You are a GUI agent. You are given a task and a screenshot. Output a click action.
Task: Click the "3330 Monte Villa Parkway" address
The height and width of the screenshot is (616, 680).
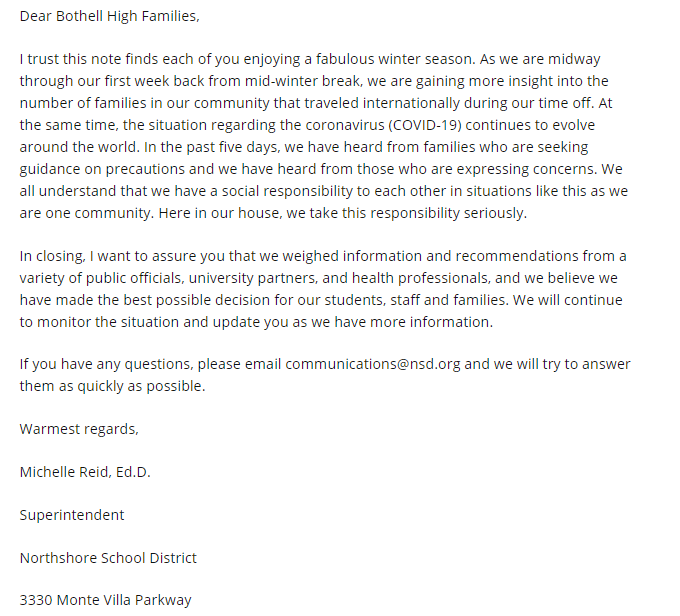(x=105, y=600)
